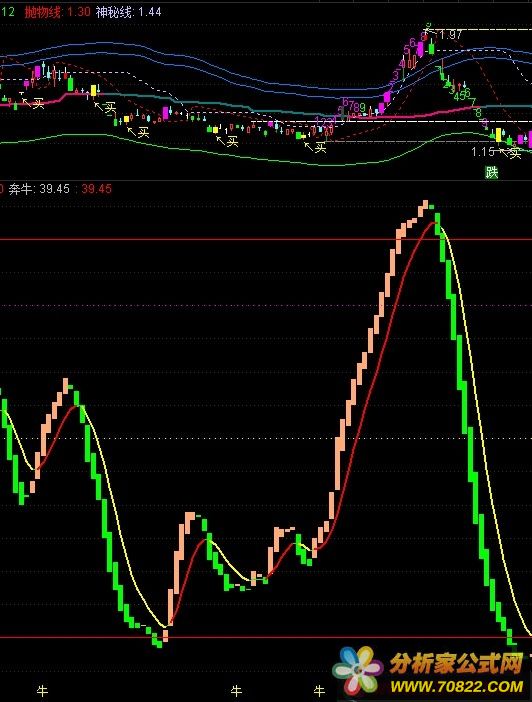Image resolution: width=532 pixels, height=702 pixels.
Task: Click the 抛物线: 1.30 indicator label
Action: [x=57, y=12]
